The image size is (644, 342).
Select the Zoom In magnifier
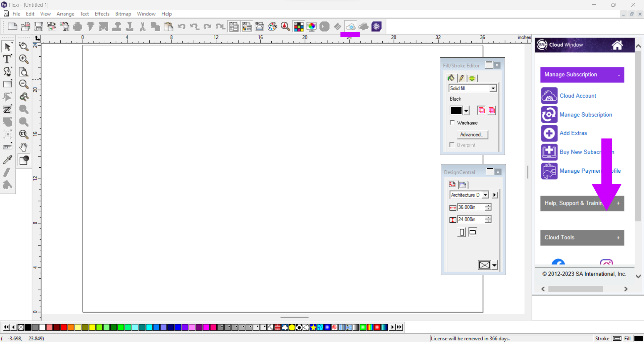pyautogui.click(x=23, y=59)
